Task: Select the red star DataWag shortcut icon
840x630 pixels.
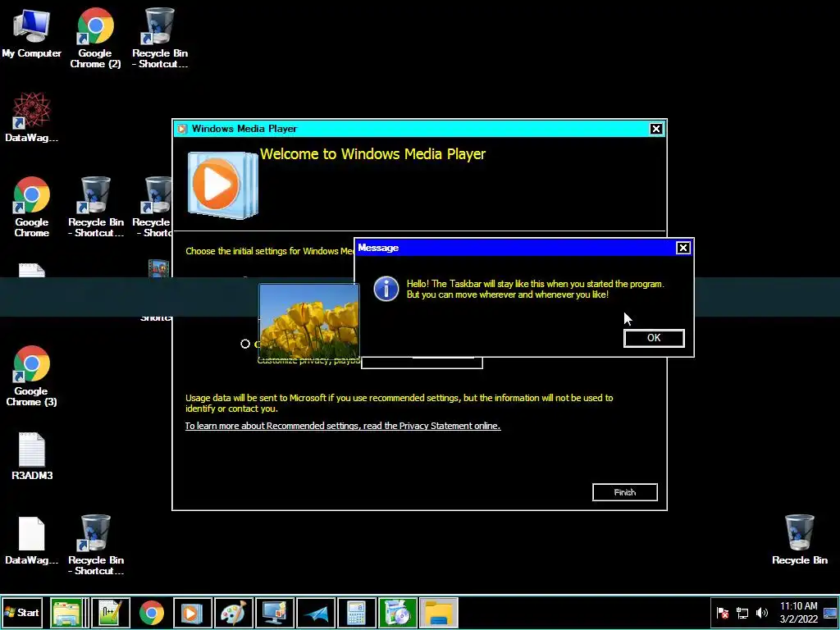Action: pyautogui.click(x=32, y=116)
